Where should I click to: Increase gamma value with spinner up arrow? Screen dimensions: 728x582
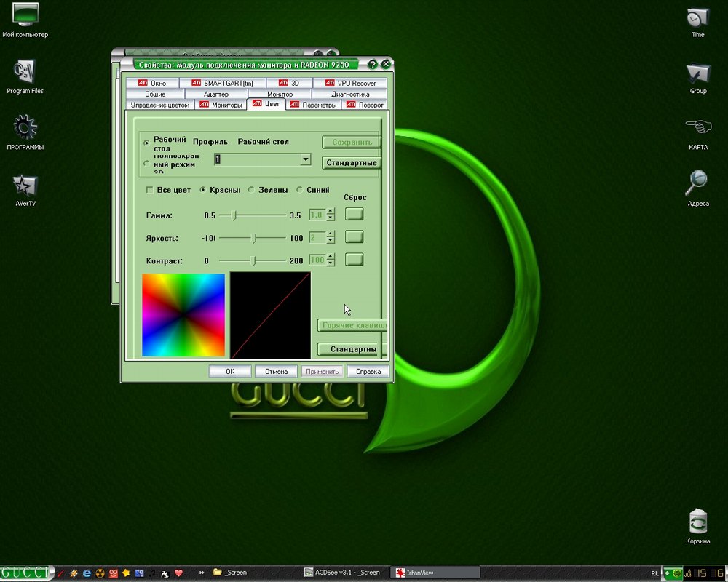(331, 212)
